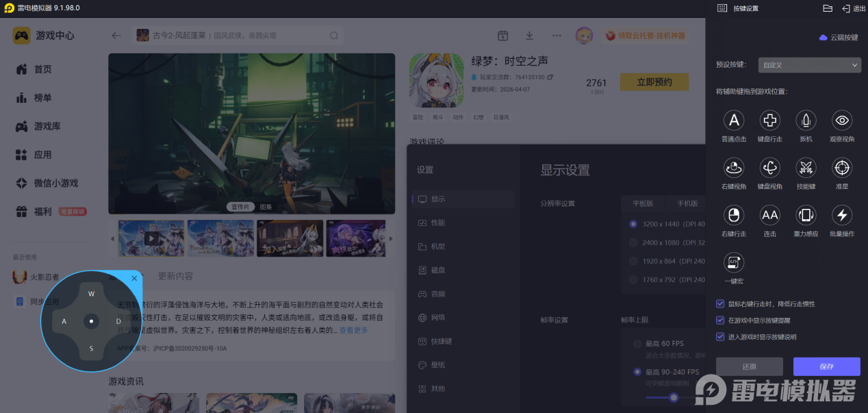Select the 观察视角 eye view icon
The height and width of the screenshot is (413, 868).
[842, 121]
